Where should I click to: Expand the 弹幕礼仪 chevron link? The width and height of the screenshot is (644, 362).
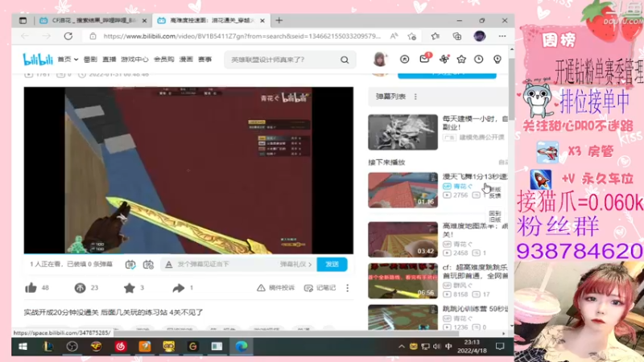click(x=295, y=265)
